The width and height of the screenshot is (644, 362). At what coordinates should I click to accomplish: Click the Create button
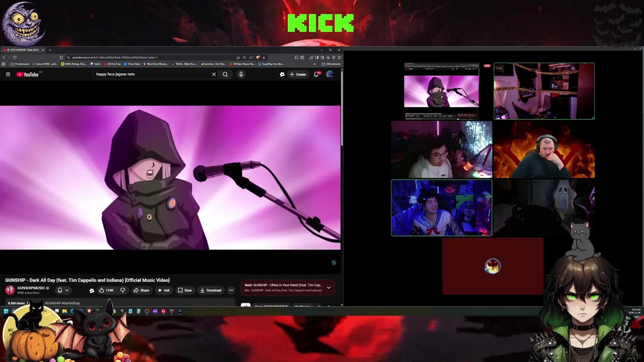tap(298, 74)
